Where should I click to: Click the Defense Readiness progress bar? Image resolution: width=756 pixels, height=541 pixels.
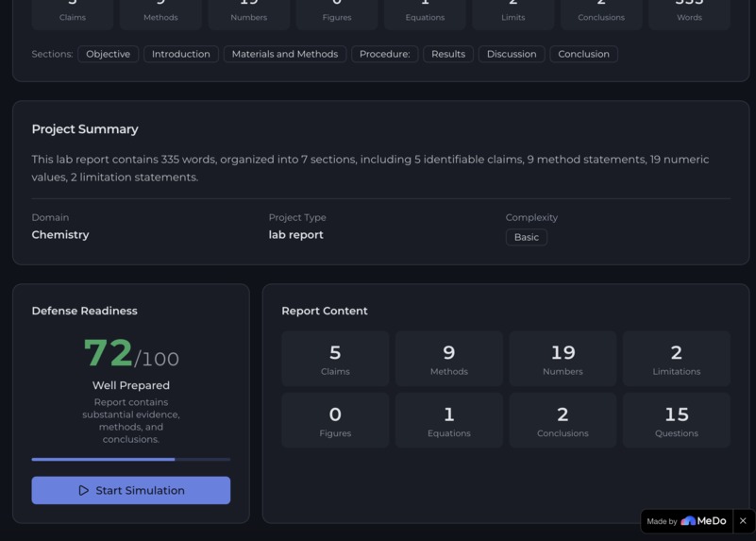click(130, 460)
